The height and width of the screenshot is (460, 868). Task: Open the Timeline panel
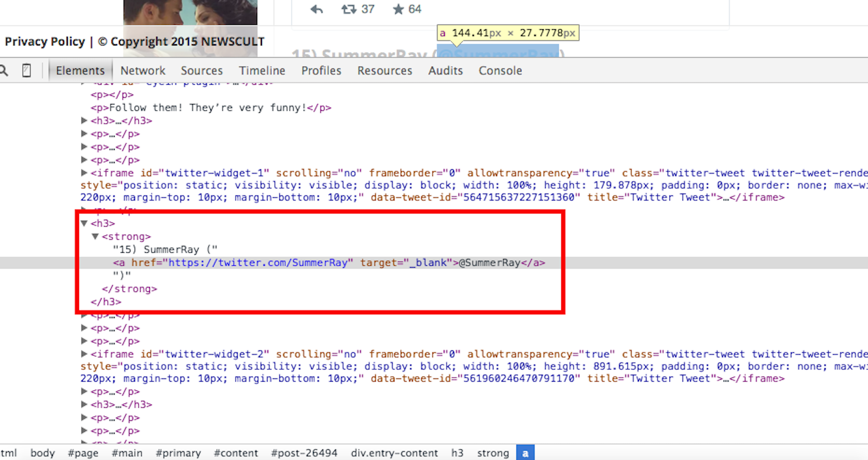point(261,70)
